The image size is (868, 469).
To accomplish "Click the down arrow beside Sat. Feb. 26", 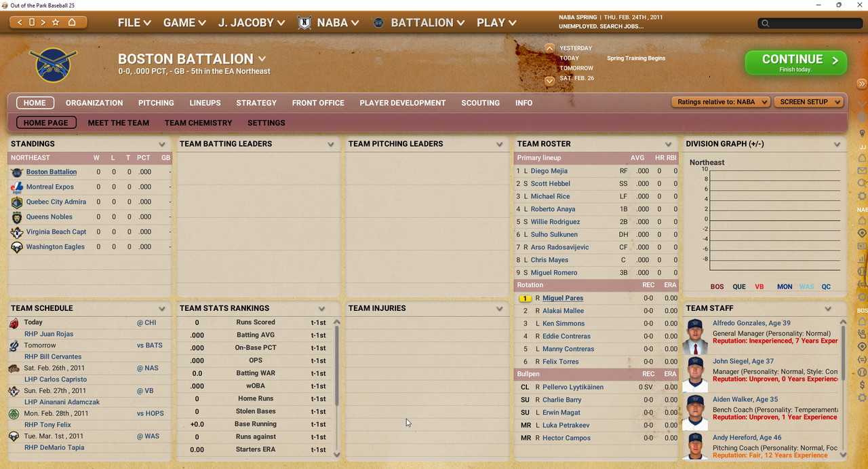I will (549, 81).
